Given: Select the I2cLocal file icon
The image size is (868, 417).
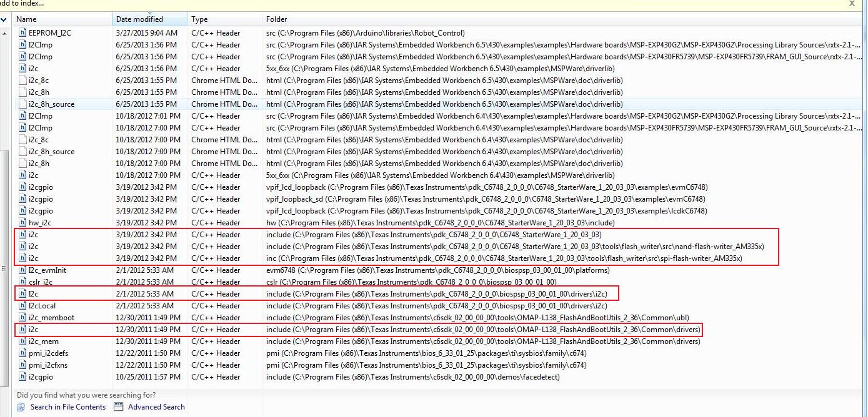Looking at the screenshot, I should (22, 305).
